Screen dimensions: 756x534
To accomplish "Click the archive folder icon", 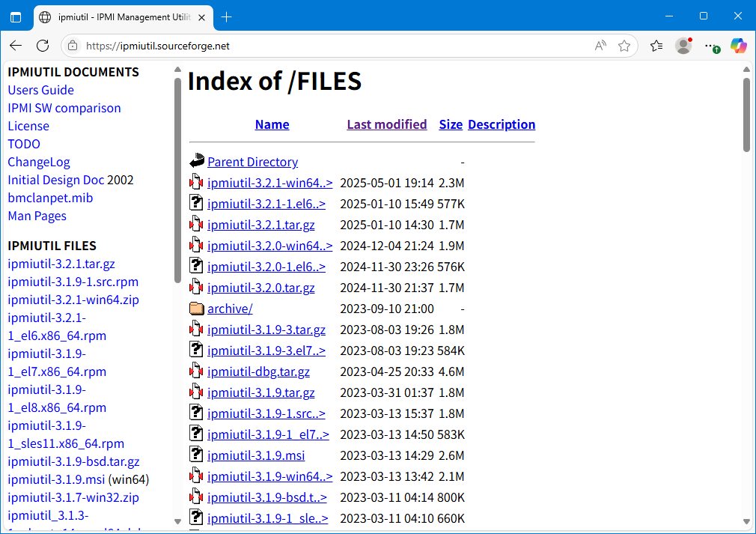I will coord(196,309).
